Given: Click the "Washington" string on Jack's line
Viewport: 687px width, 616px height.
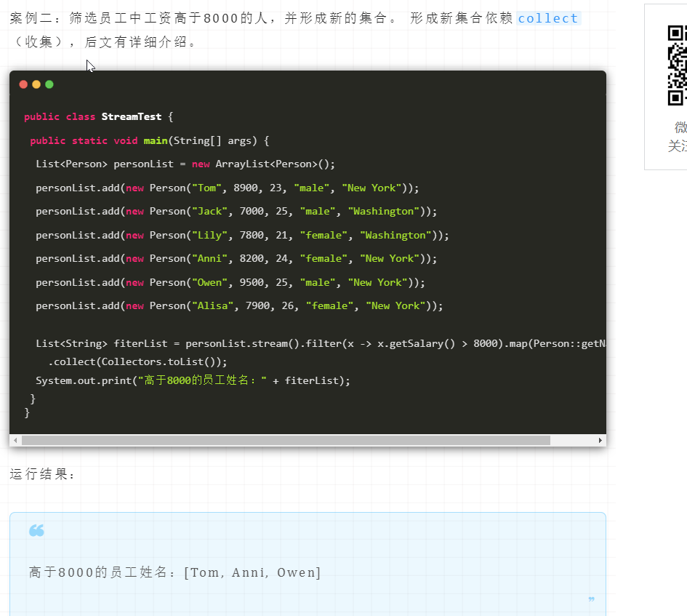Looking at the screenshot, I should click(x=384, y=212).
